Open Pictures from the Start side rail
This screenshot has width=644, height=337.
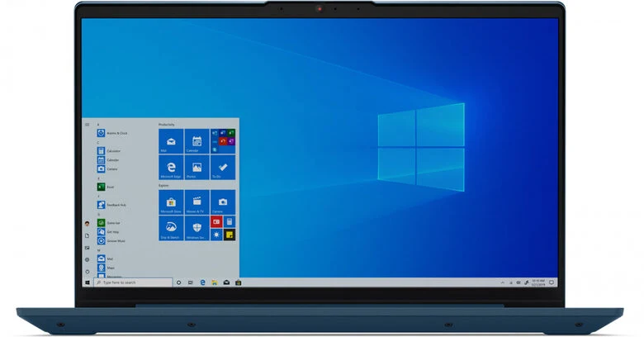(x=87, y=248)
